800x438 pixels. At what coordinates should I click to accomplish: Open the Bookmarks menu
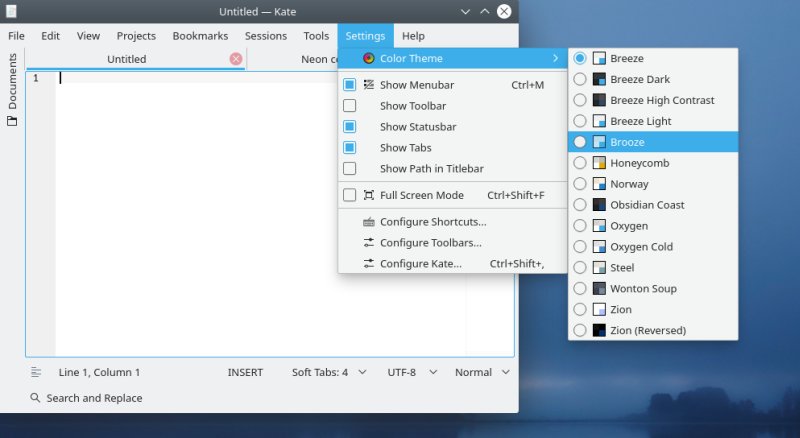[x=200, y=36]
